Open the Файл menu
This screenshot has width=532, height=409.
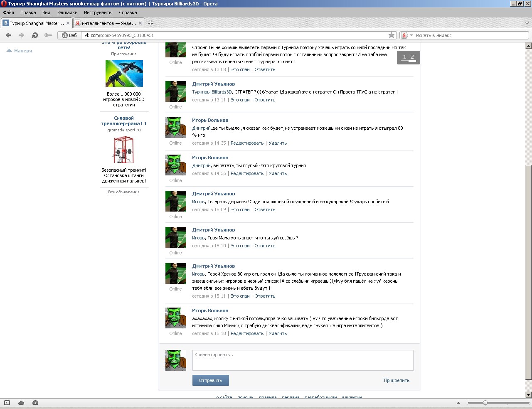[x=8, y=12]
